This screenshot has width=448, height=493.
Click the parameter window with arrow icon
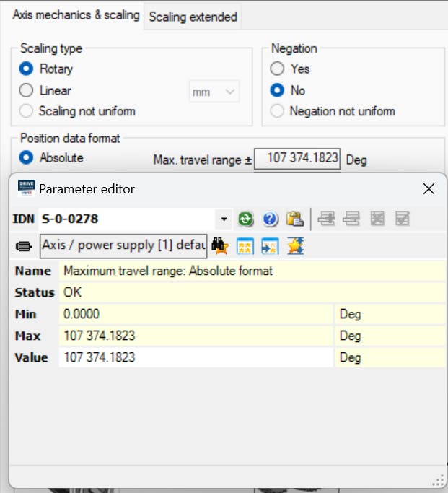point(270,245)
